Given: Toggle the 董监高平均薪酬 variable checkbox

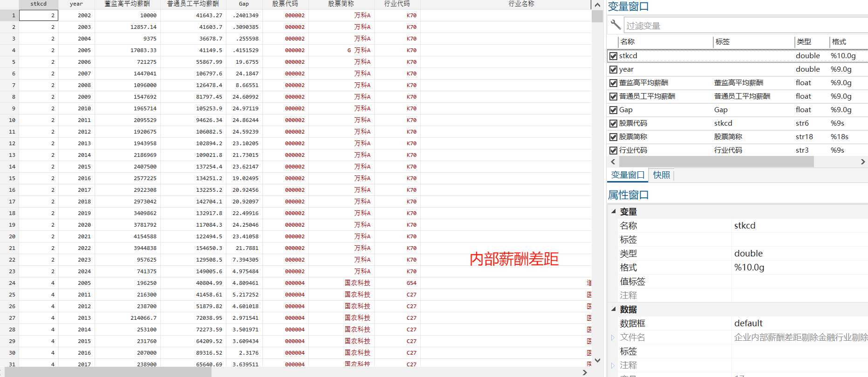Looking at the screenshot, I should (613, 83).
